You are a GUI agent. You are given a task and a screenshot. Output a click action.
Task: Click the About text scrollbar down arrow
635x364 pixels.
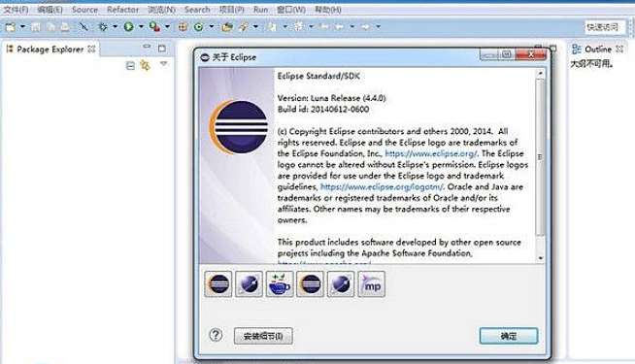coord(540,258)
